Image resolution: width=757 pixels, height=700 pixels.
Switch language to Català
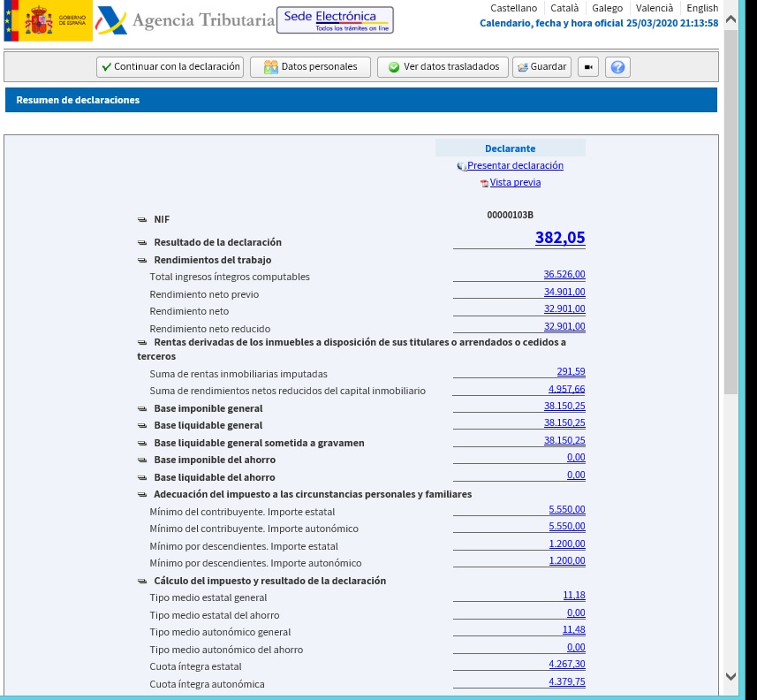[x=564, y=8]
